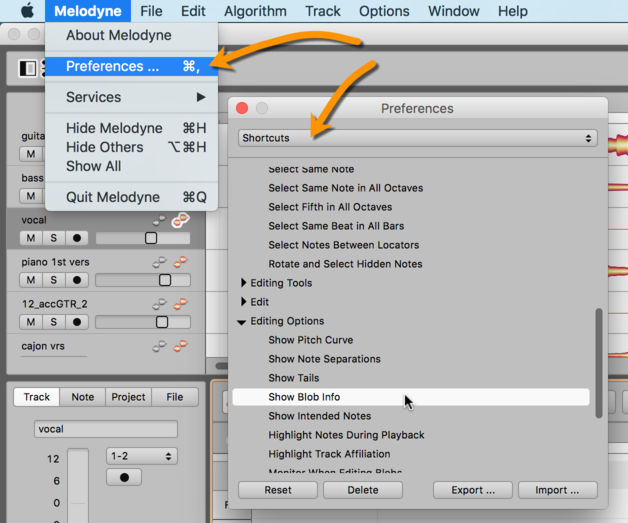
Task: Mute the guitar track
Action: coord(31,154)
